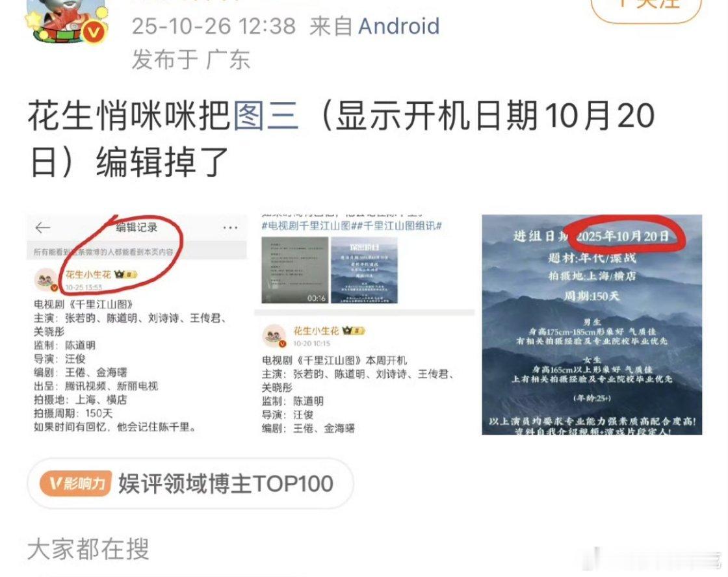728x577 pixels.
Task: Open hashtag #千里江山图组讯#
Action: pos(396,226)
